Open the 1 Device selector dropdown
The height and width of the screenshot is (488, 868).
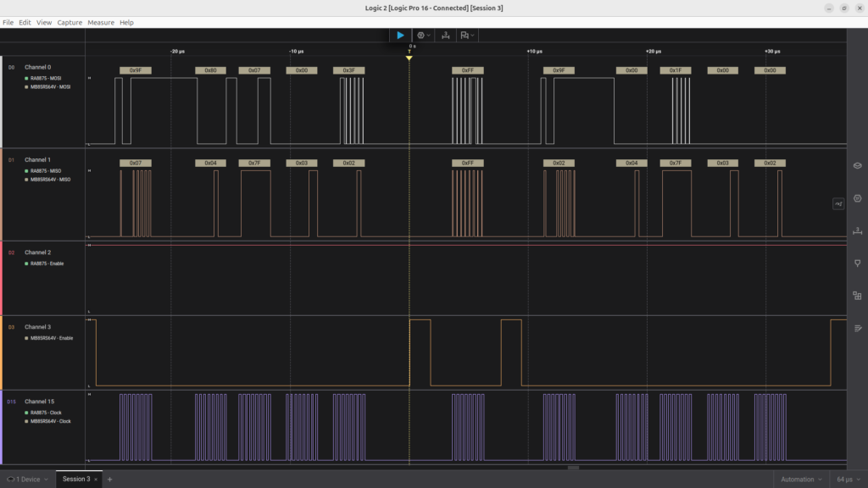27,480
